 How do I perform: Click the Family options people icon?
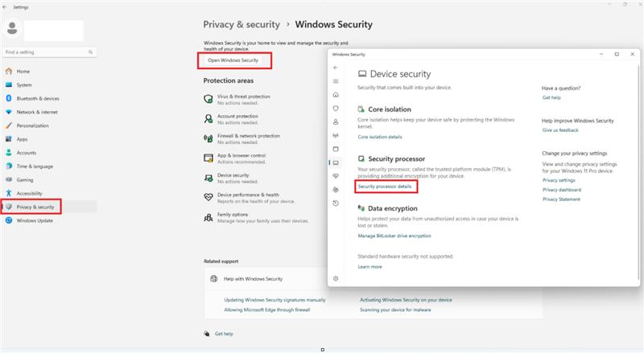(x=208, y=217)
